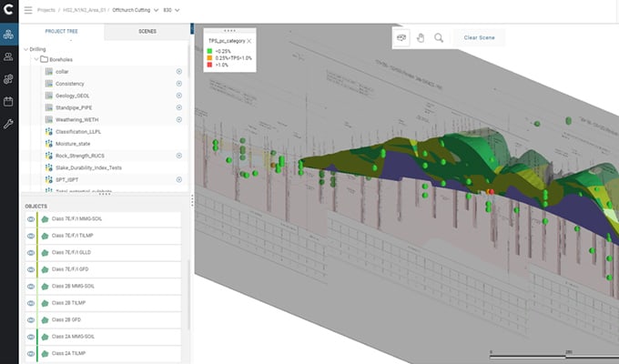This screenshot has width=619, height=364.
Task: Open the wrench tools icon in sidebar
Action: [8, 123]
